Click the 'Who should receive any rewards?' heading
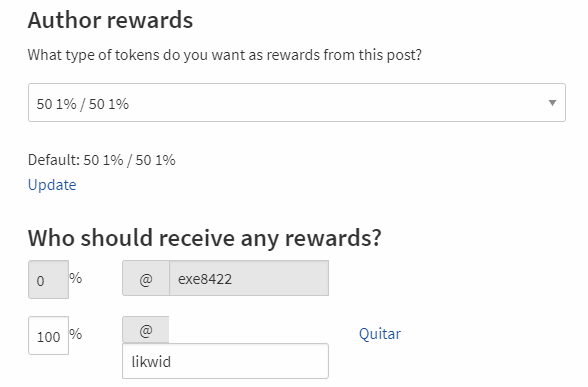 [x=204, y=238]
